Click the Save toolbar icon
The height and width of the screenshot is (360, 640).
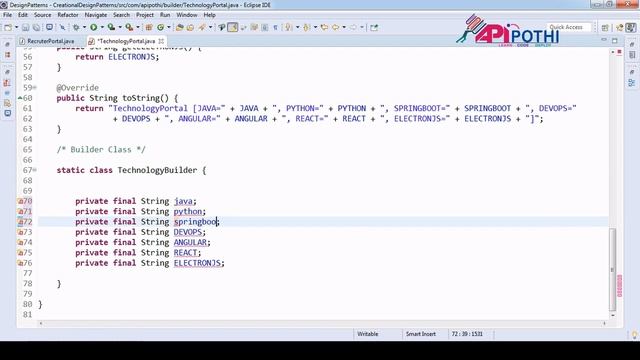click(25, 27)
